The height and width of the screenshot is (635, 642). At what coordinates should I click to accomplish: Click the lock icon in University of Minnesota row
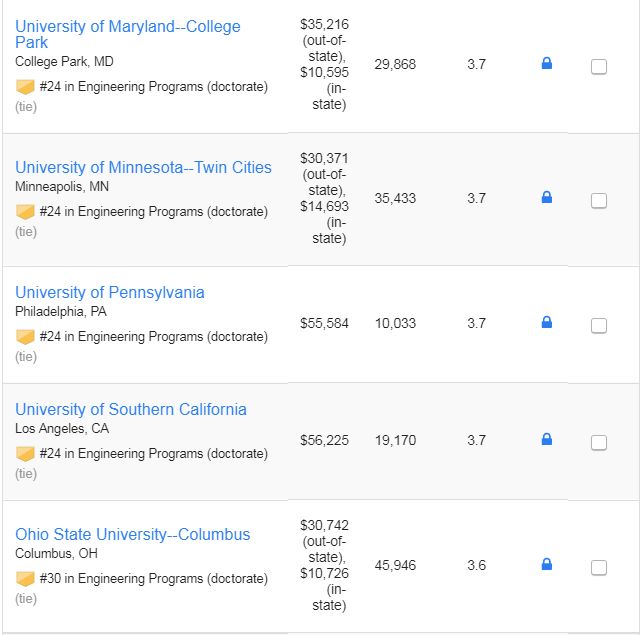coord(547,197)
